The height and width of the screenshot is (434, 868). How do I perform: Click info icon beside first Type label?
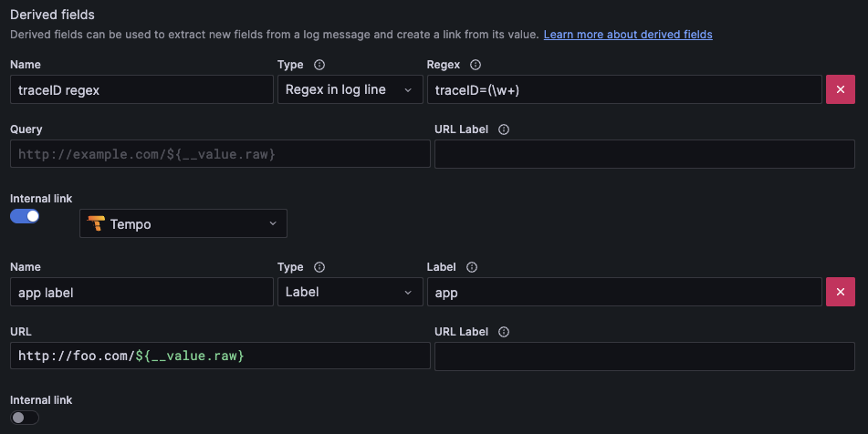(319, 65)
